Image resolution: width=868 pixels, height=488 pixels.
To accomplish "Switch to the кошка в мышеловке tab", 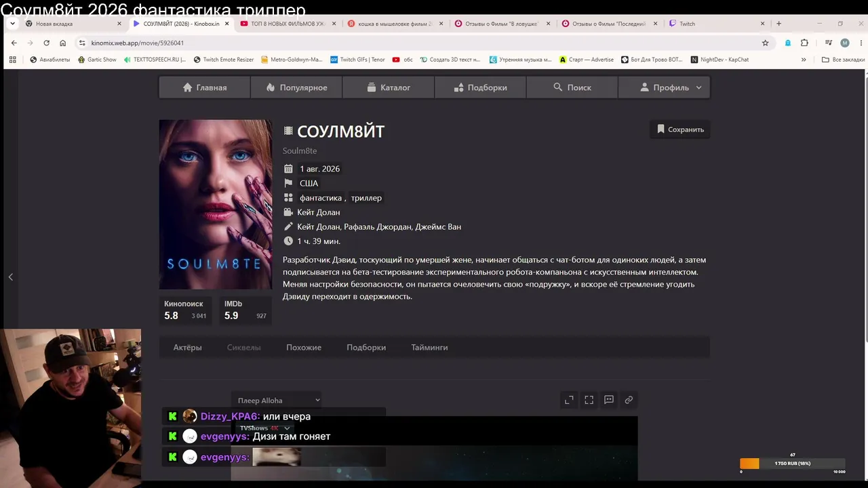I will click(396, 24).
